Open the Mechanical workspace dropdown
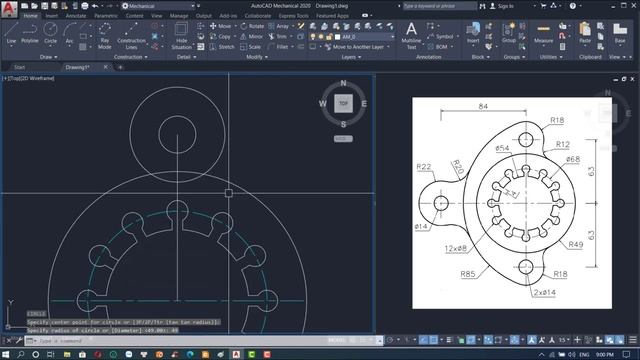Viewport: 640px width, 360px height. pyautogui.click(x=158, y=6)
